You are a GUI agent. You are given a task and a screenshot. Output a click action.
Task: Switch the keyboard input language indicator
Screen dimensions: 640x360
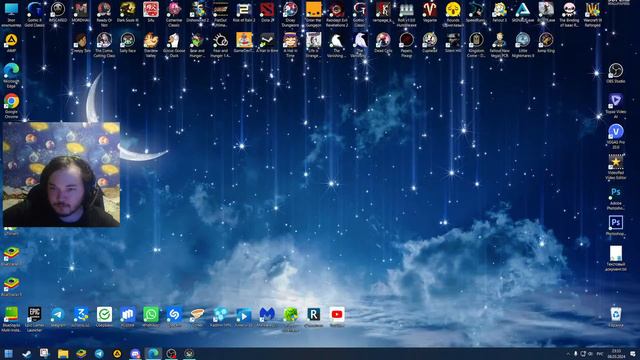click(600, 354)
